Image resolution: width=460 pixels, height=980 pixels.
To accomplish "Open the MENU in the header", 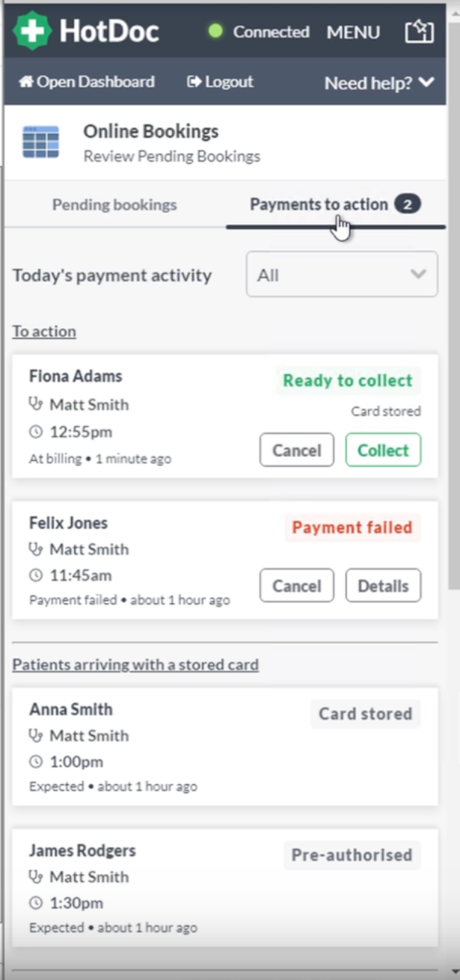I will (x=353, y=32).
